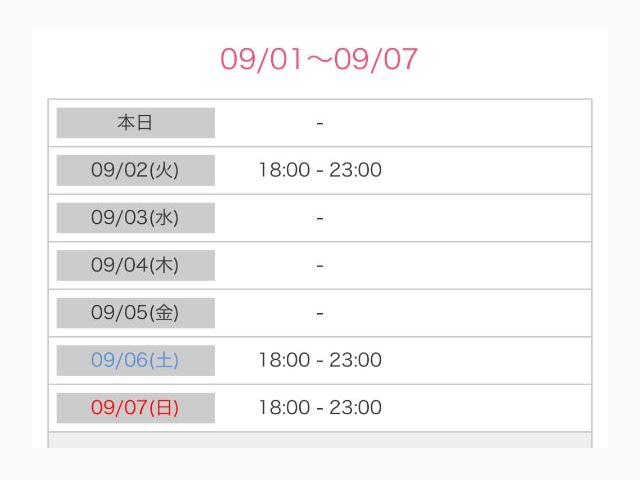This screenshot has height=480, width=640.
Task: Select the 09/05(金) date label
Action: pyautogui.click(x=136, y=313)
